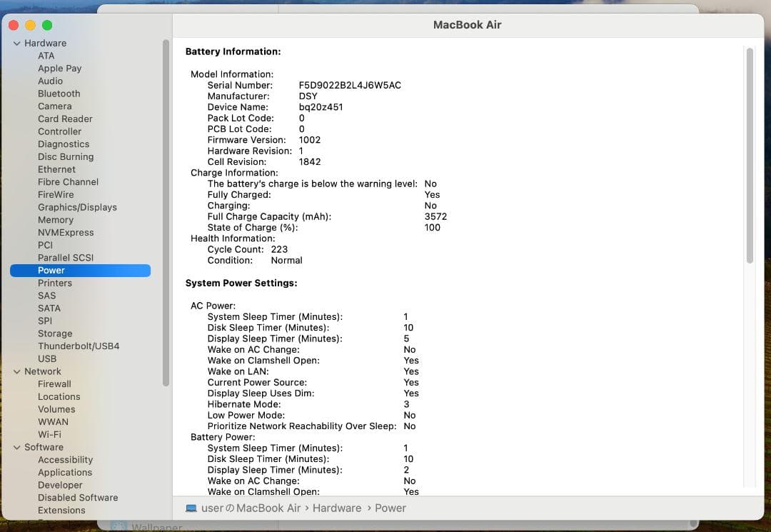Select SAS in the sidebar

46,296
